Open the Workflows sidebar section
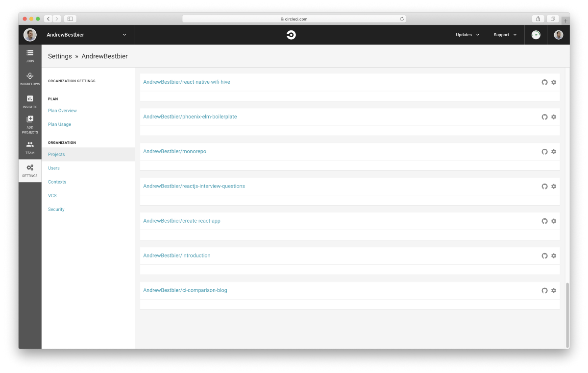The width and height of the screenshot is (588, 373). pos(30,79)
